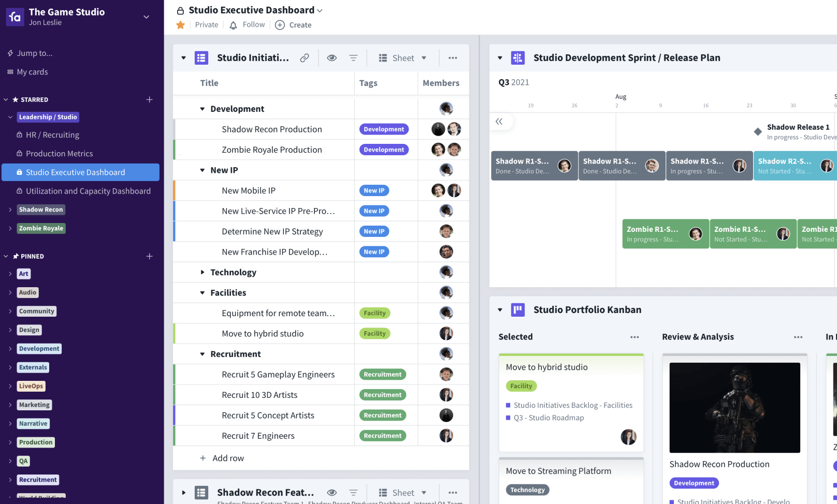This screenshot has width=837, height=504.
Task: Open Production Metrics dashboard
Action: (x=59, y=154)
